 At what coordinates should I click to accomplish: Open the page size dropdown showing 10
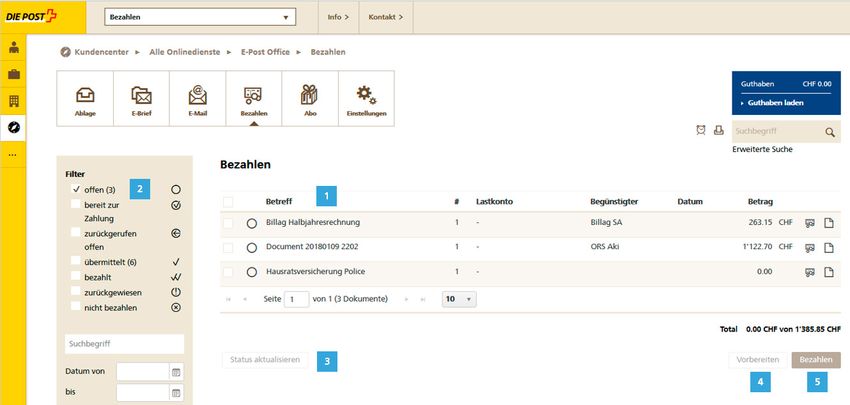coord(459,299)
